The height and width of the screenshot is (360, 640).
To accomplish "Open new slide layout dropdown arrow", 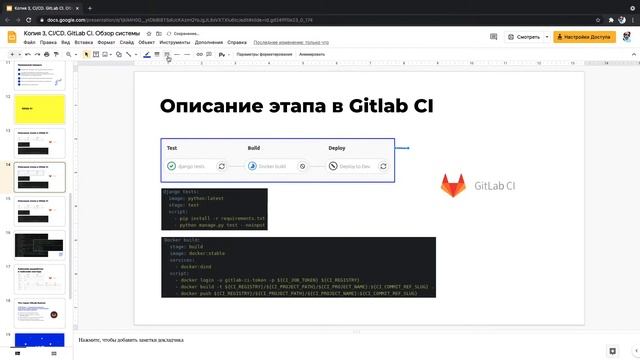I will 19,54.
